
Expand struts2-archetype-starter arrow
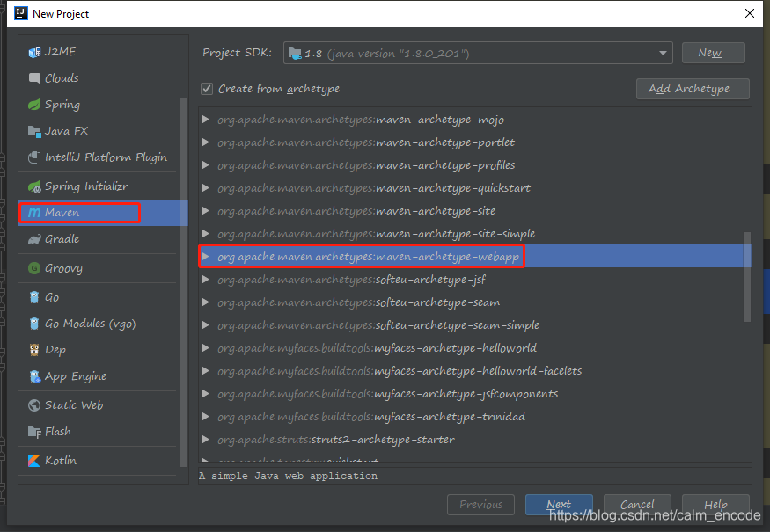click(x=206, y=440)
